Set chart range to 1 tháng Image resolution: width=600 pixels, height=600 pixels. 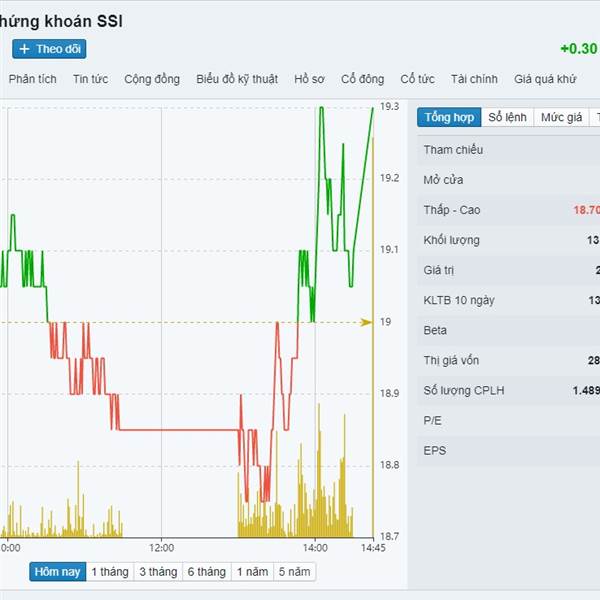[x=110, y=572]
